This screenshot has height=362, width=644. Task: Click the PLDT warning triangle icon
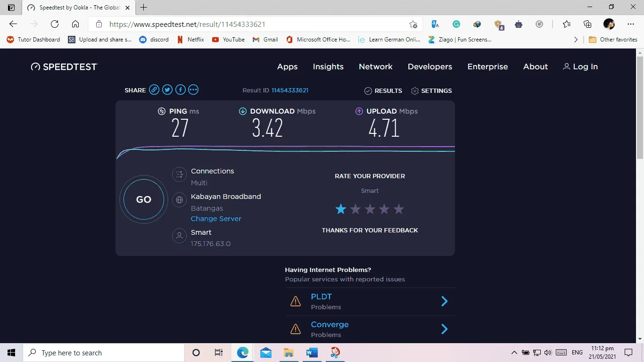296,301
